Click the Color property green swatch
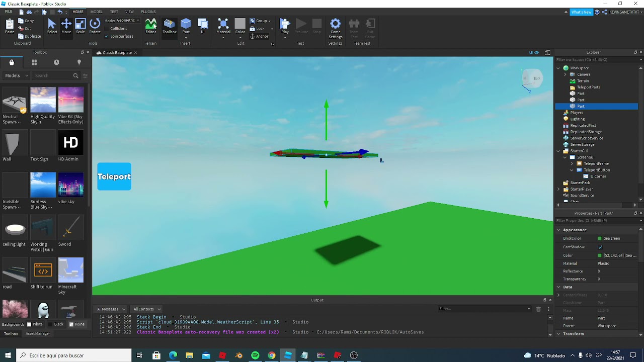This screenshot has width=644, height=362. click(x=600, y=255)
